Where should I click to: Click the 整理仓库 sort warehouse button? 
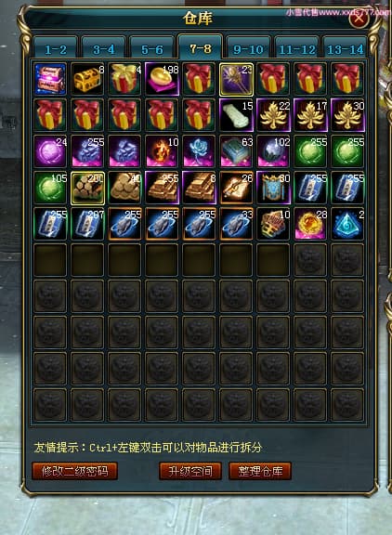[260, 471]
